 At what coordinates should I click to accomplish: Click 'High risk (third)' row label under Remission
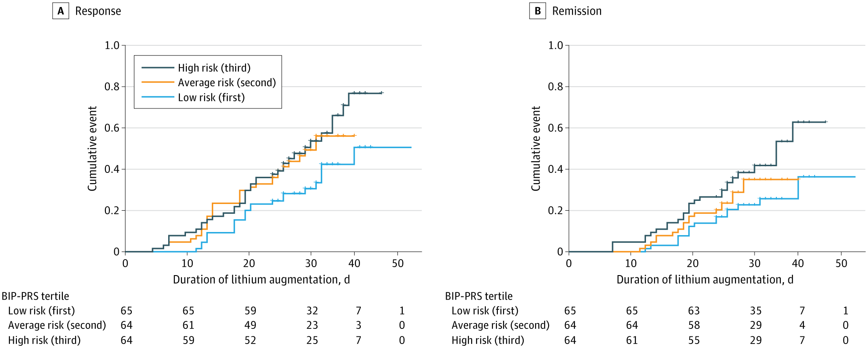(488, 340)
